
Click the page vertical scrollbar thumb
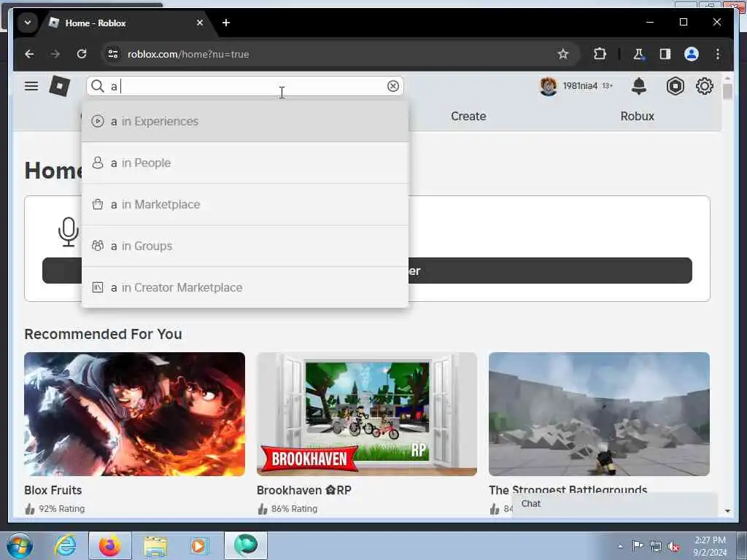[x=727, y=91]
